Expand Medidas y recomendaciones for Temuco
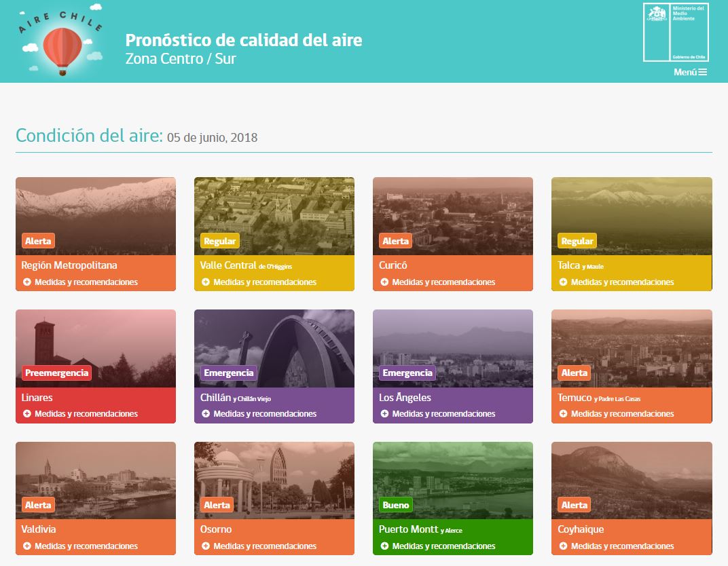 tap(621, 414)
